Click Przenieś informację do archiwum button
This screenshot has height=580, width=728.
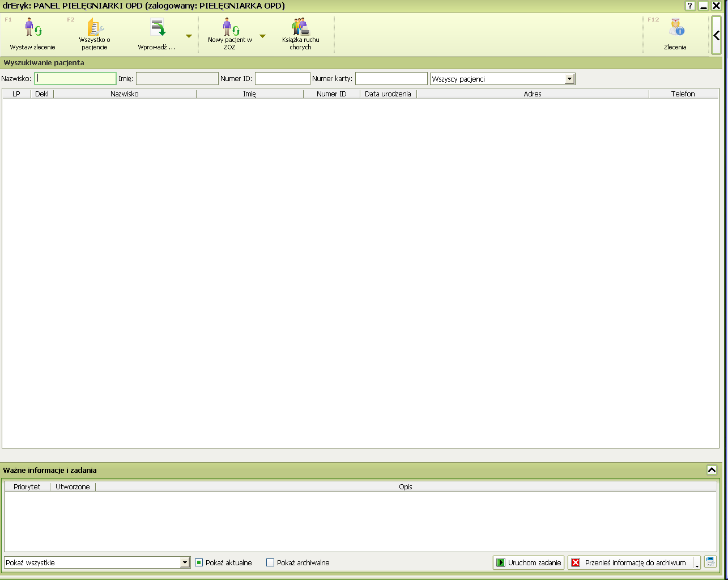(x=630, y=562)
